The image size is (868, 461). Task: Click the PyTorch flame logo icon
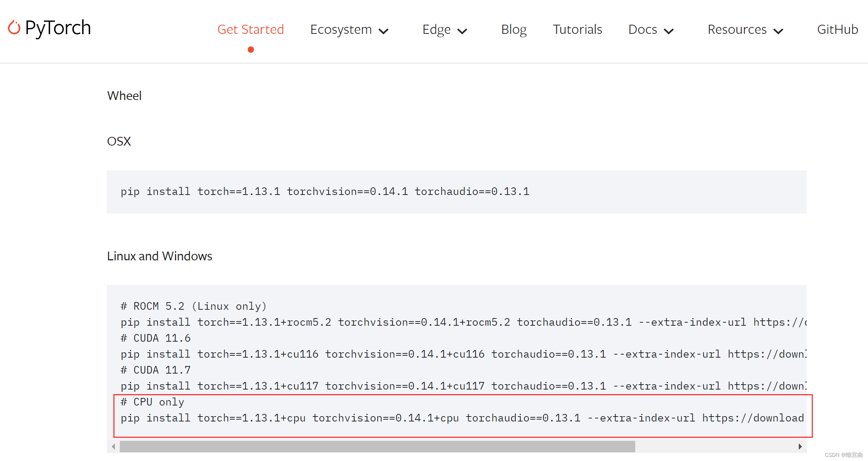[14, 27]
